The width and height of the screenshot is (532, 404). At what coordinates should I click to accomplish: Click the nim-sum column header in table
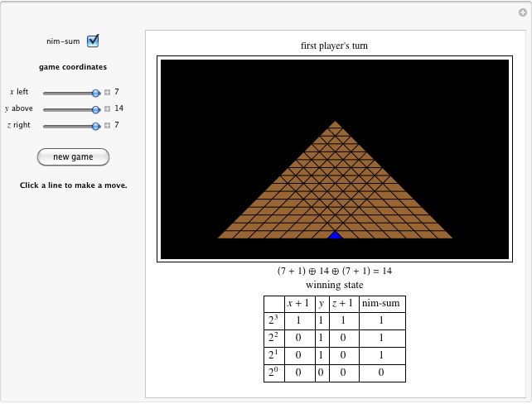tap(380, 303)
